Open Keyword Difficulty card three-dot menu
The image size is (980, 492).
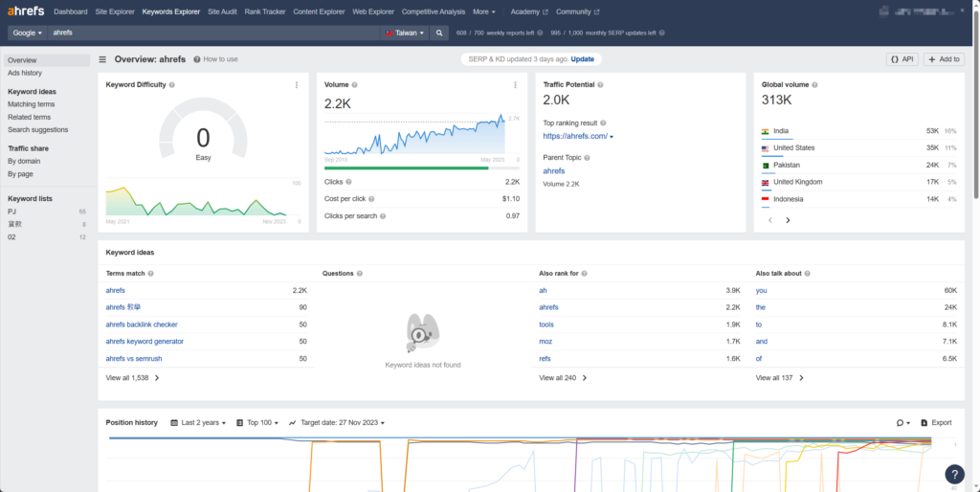click(x=297, y=85)
